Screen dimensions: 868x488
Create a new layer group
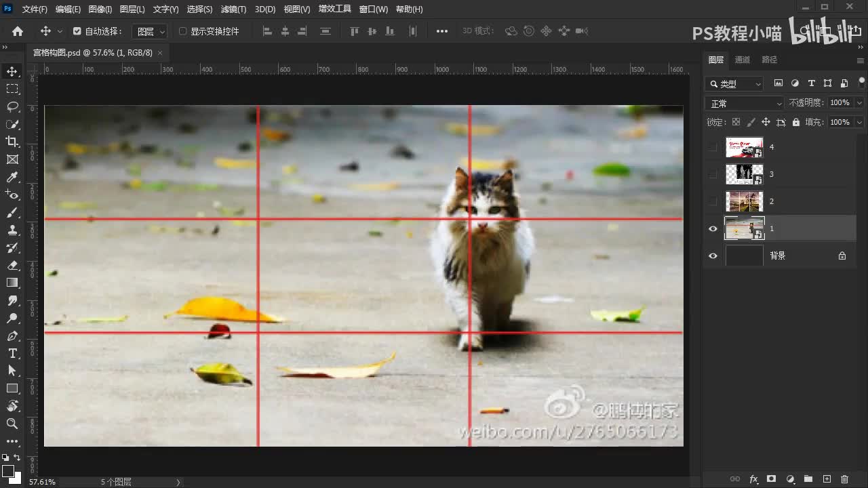click(808, 479)
